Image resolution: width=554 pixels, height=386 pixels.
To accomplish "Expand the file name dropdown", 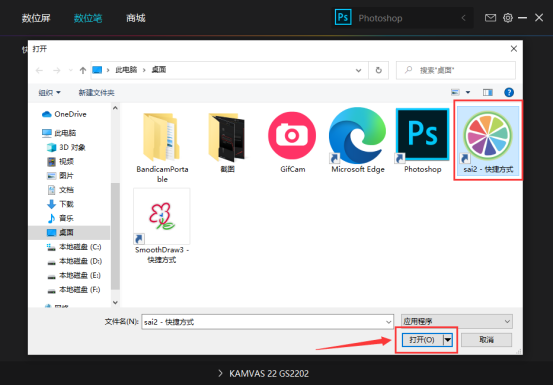I will tap(388, 322).
